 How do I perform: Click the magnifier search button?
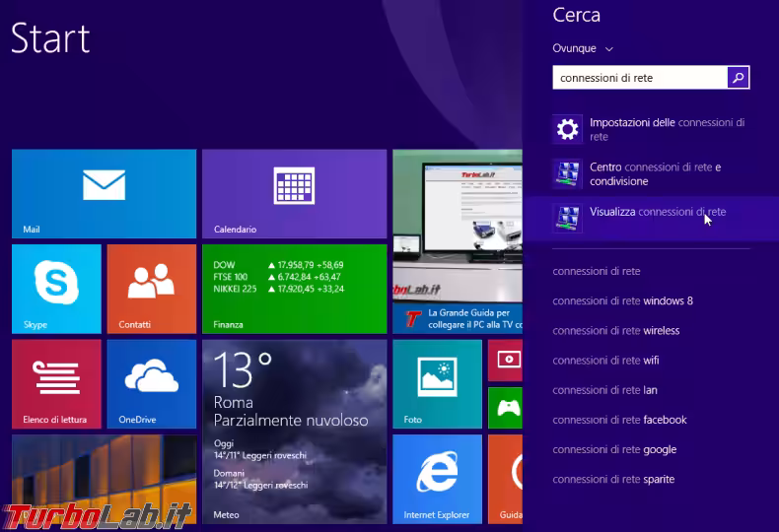click(738, 78)
